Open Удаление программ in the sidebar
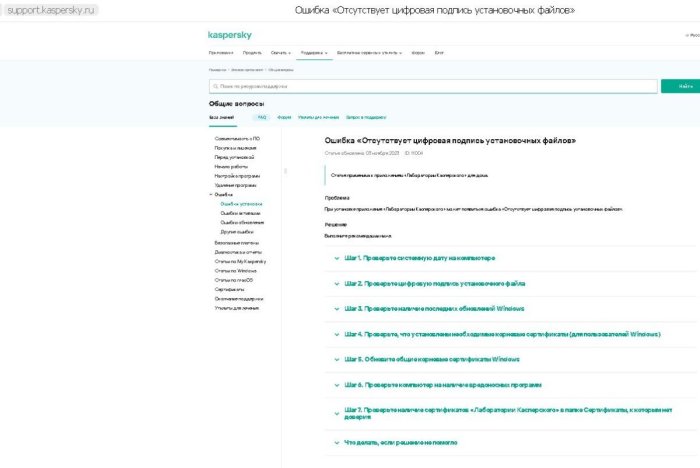The image size is (700, 468). [x=235, y=185]
